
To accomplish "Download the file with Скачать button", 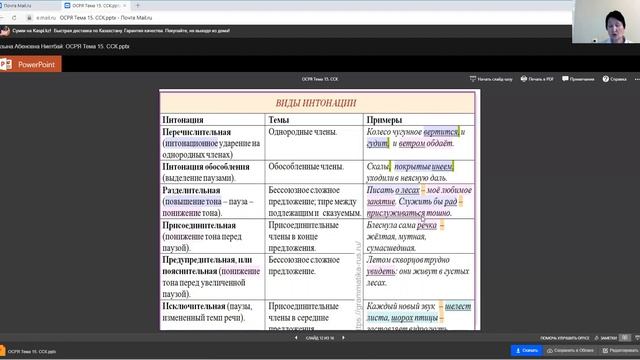I will pyautogui.click(x=527, y=351).
